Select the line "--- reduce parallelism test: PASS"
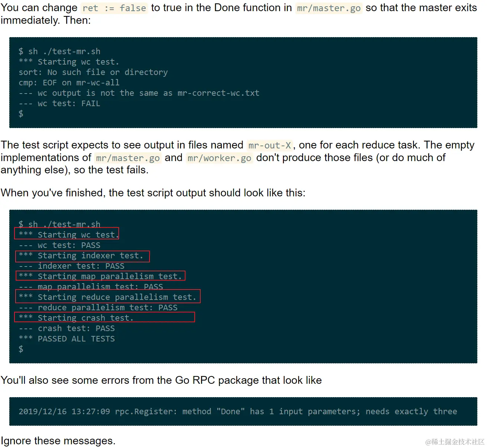487x448 pixels. (98, 308)
